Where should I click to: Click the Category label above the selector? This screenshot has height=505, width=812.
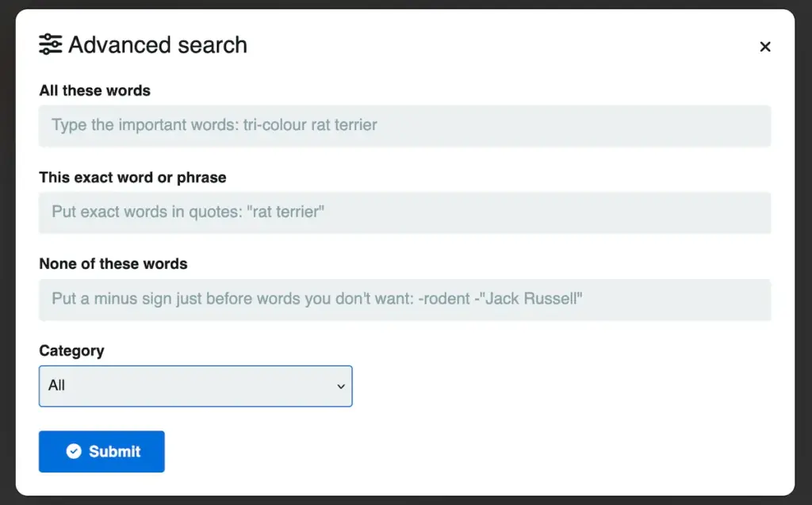click(71, 351)
